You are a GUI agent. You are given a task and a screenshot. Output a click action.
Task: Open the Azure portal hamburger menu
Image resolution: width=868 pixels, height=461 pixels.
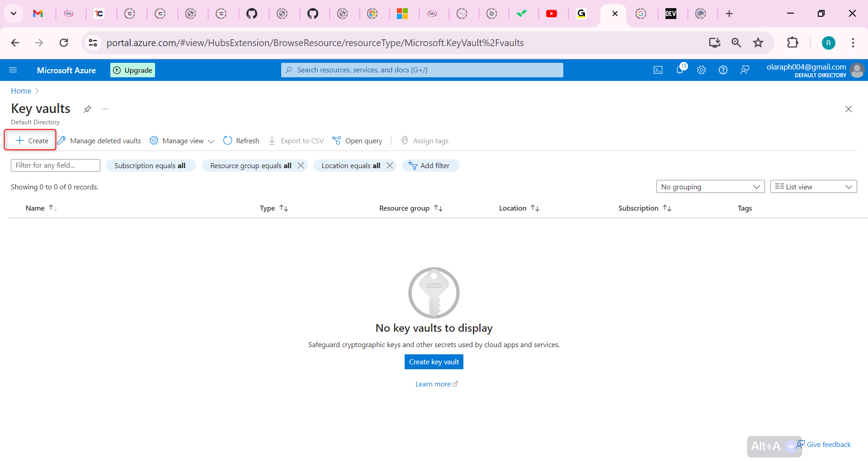[x=13, y=70]
